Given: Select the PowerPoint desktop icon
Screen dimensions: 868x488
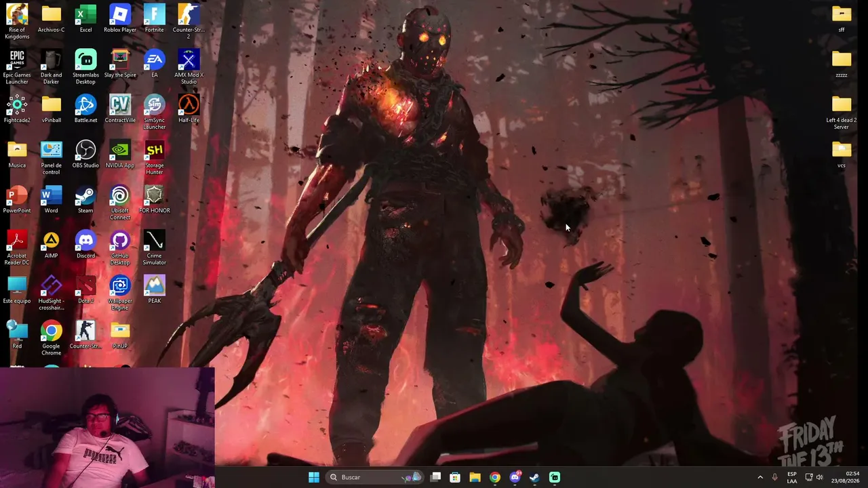Looking at the screenshot, I should [17, 199].
